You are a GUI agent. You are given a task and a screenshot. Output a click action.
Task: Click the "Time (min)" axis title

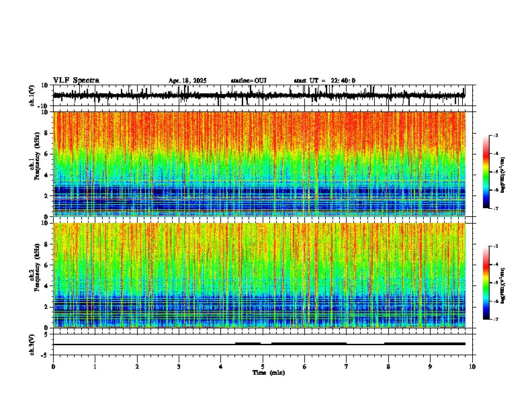coord(269,373)
